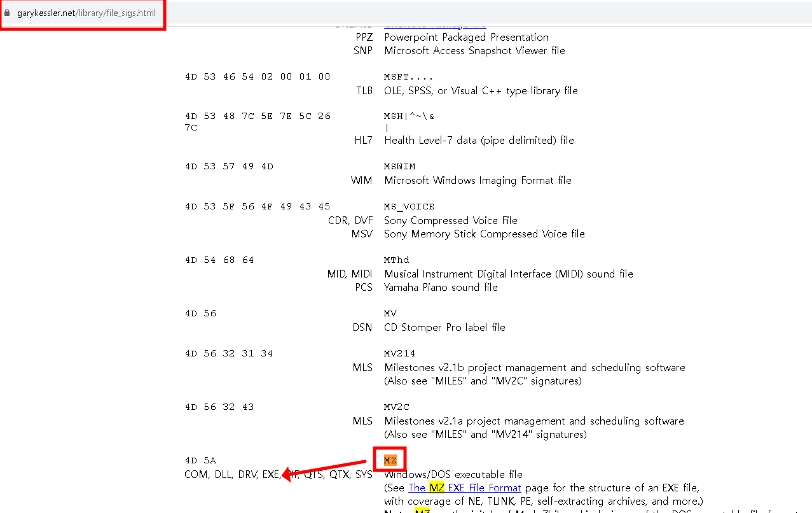Click "Powerpoint Packaged Presentation" description

(466, 37)
